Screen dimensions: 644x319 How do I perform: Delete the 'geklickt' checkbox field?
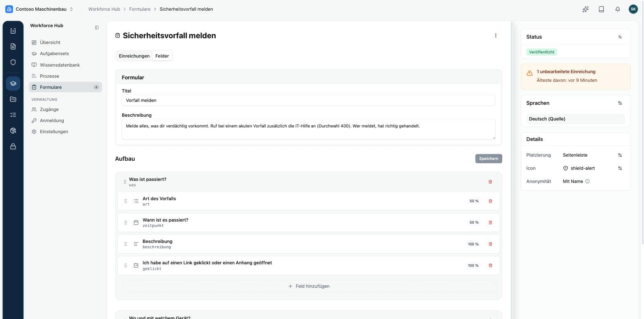(490, 266)
